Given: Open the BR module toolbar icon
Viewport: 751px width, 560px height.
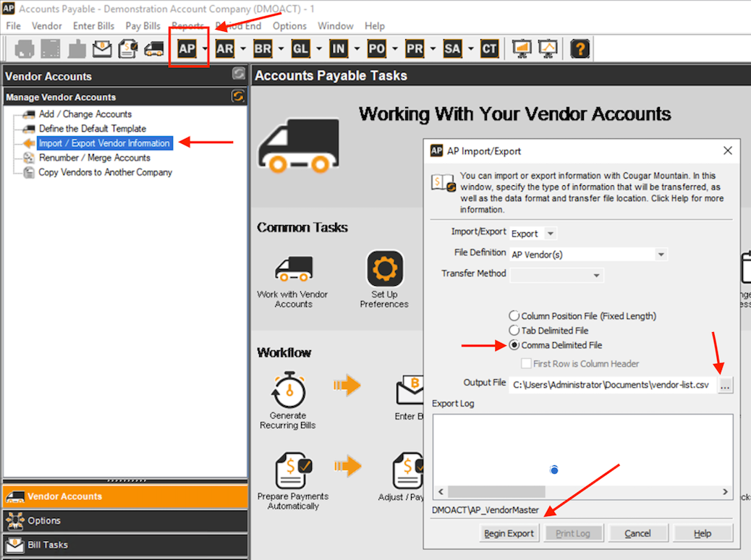Looking at the screenshot, I should click(263, 48).
